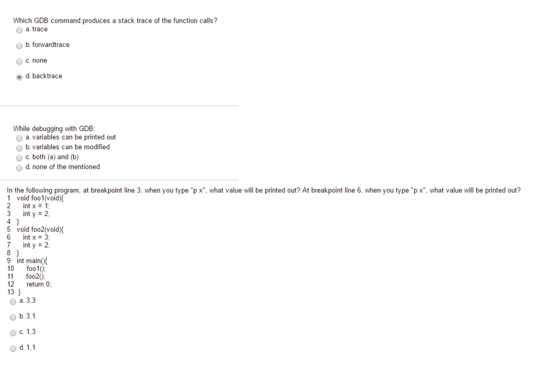Image resolution: width=541 pixels, height=392 pixels.
Task: Select the 'b. 3,1' radio option
Action: (13, 317)
